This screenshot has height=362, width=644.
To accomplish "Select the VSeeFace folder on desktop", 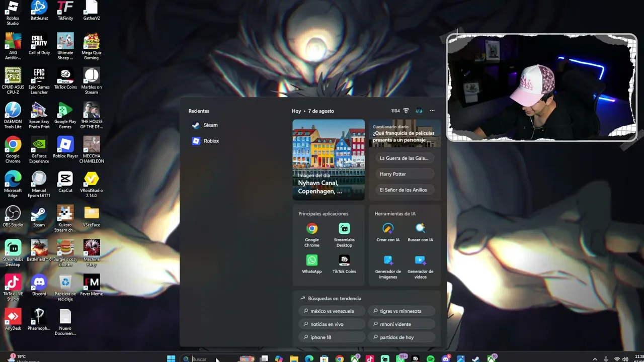I will tap(92, 217).
